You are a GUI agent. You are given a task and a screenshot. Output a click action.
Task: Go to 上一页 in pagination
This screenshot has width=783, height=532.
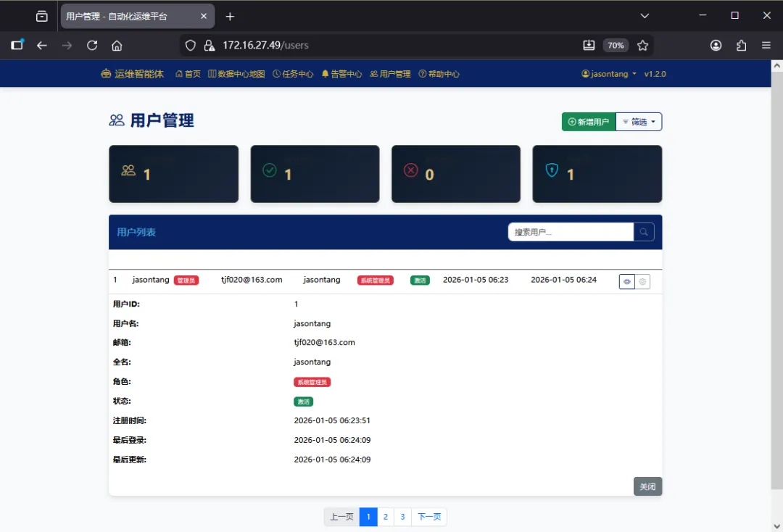[x=341, y=517]
